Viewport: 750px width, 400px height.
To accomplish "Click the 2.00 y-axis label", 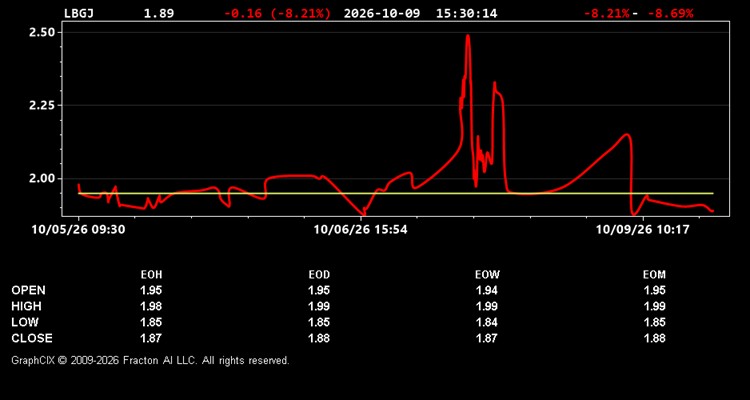I will (x=43, y=178).
